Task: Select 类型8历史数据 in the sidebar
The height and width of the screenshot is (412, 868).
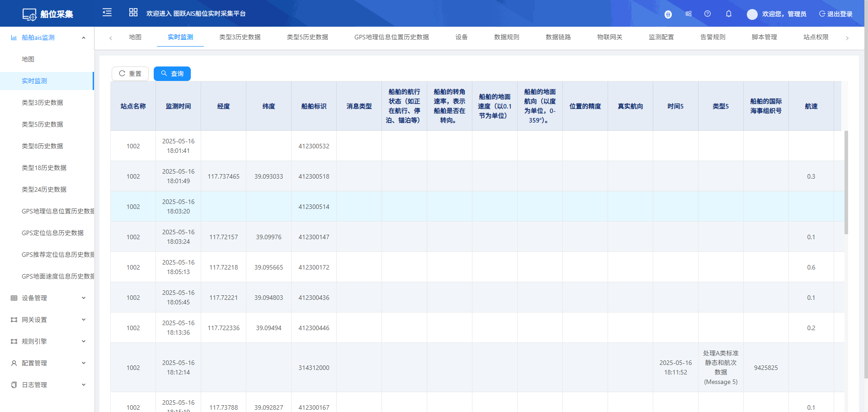Action: 42,146
